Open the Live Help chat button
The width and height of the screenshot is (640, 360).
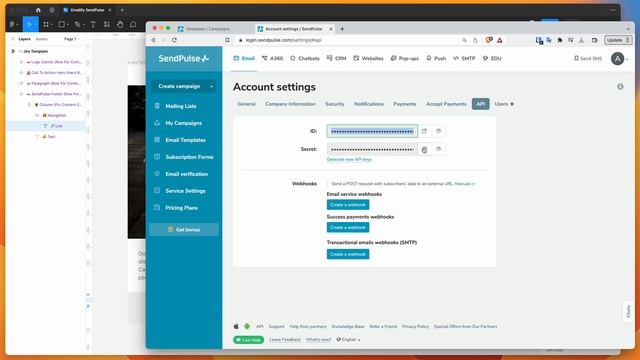tap(249, 340)
